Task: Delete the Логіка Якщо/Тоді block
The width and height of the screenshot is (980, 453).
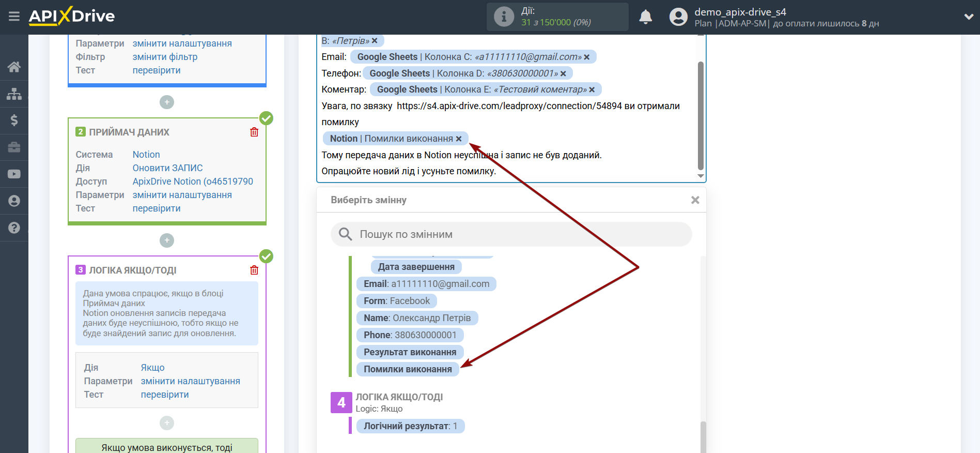Action: (254, 270)
